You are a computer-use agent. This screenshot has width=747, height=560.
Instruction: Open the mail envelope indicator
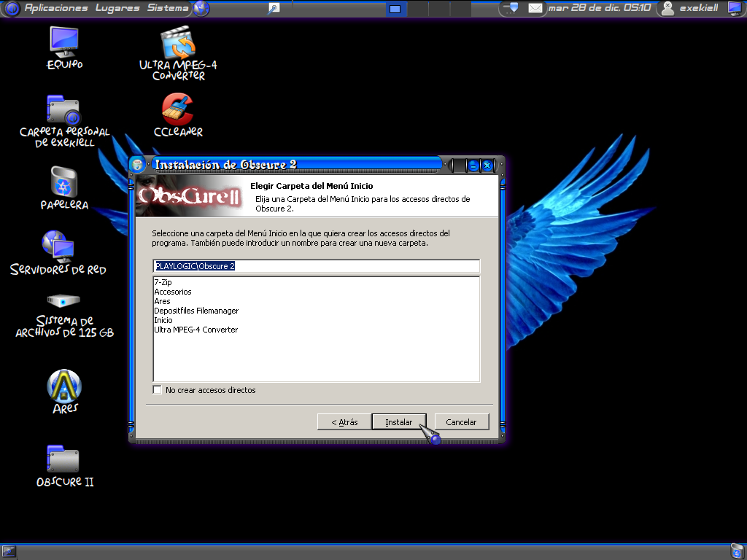pyautogui.click(x=535, y=8)
